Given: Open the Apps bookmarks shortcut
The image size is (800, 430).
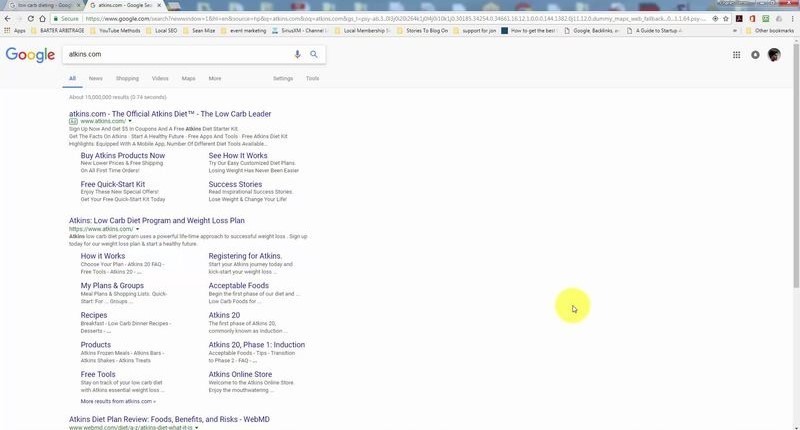Looking at the screenshot, I should pos(15,31).
